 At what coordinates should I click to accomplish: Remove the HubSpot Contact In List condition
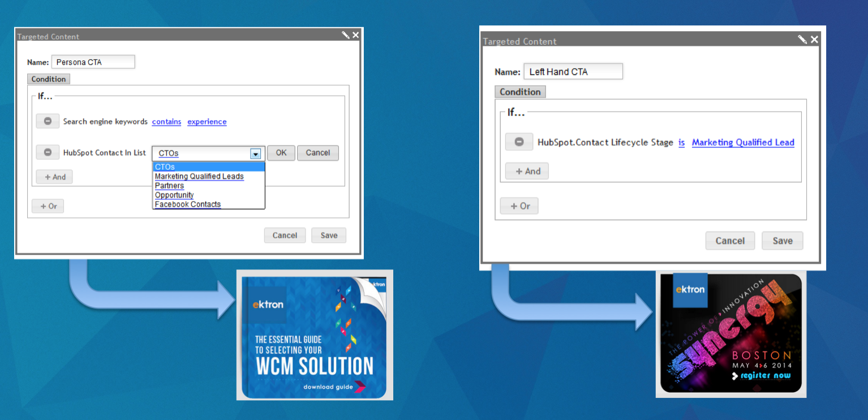[x=48, y=152]
